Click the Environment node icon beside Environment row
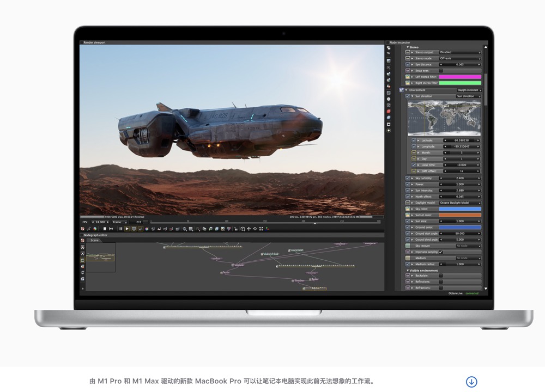The height and width of the screenshot is (392, 545). coord(402,90)
